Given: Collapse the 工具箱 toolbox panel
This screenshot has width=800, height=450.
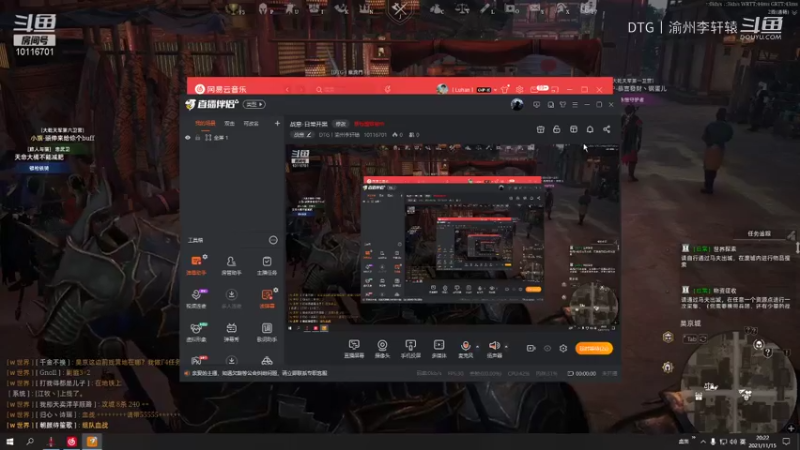Looking at the screenshot, I should tap(273, 240).
